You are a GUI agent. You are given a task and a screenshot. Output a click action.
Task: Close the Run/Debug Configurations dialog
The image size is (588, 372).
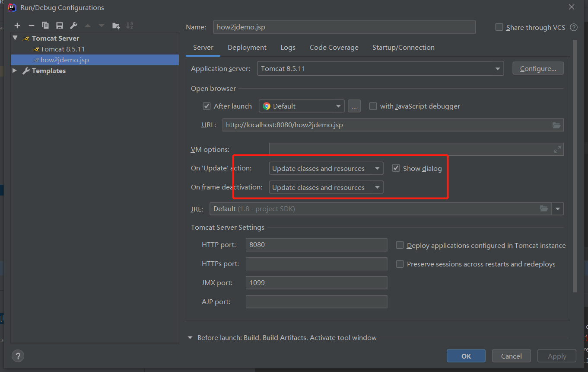[x=572, y=7]
